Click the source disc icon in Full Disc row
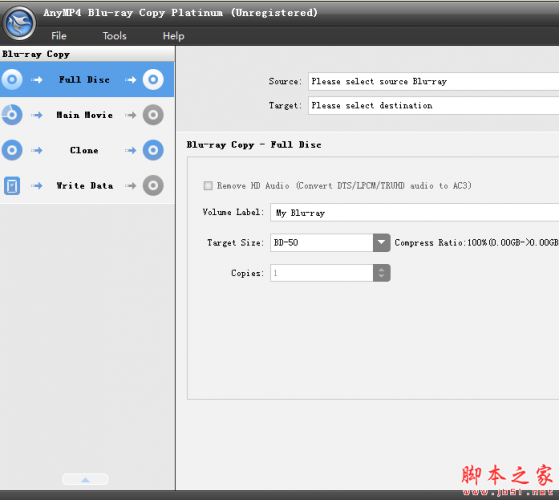The image size is (559, 500). pos(12,79)
